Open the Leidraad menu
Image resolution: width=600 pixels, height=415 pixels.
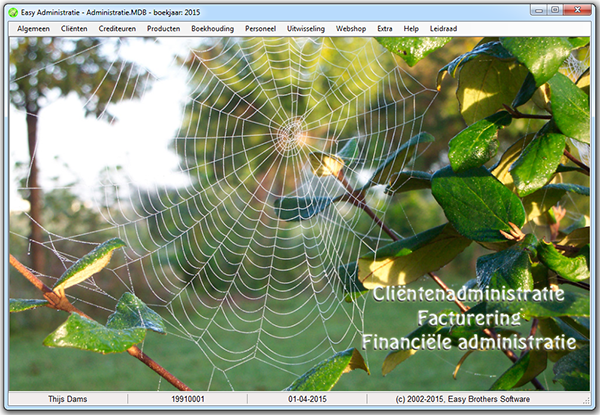pos(444,29)
